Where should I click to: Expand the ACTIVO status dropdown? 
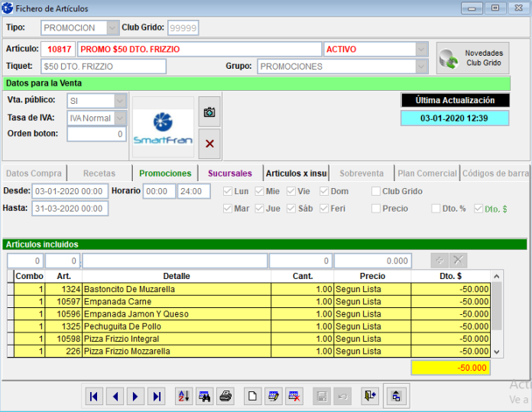(x=421, y=50)
